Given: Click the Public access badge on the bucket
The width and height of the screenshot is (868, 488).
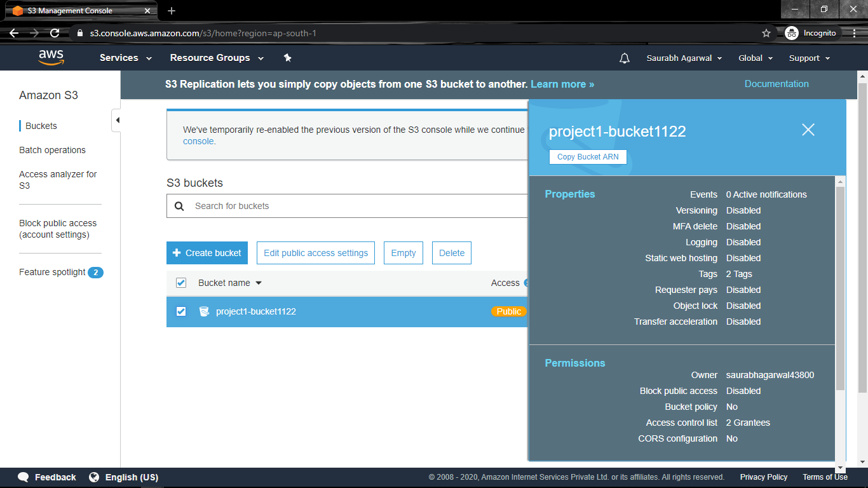Looking at the screenshot, I should point(508,311).
